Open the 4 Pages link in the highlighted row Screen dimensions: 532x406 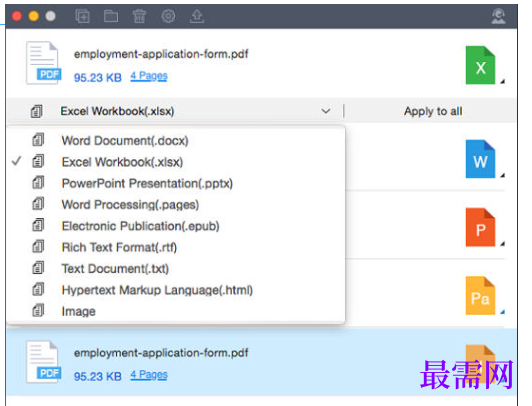(x=149, y=375)
